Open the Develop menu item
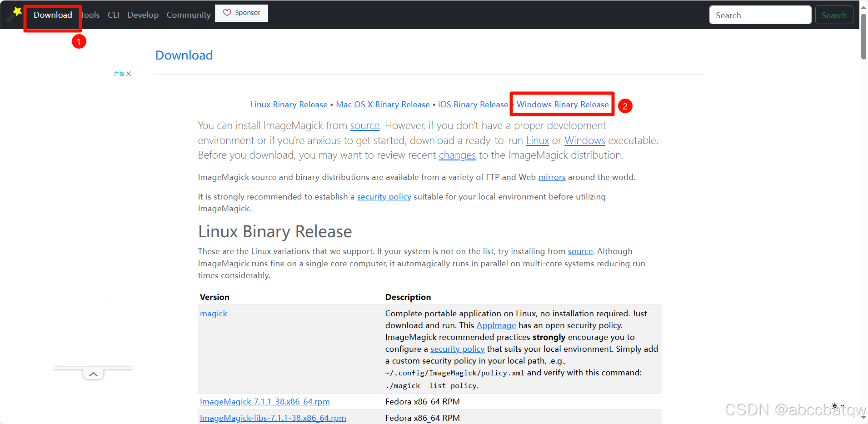Image resolution: width=868 pixels, height=424 pixels. click(x=143, y=15)
